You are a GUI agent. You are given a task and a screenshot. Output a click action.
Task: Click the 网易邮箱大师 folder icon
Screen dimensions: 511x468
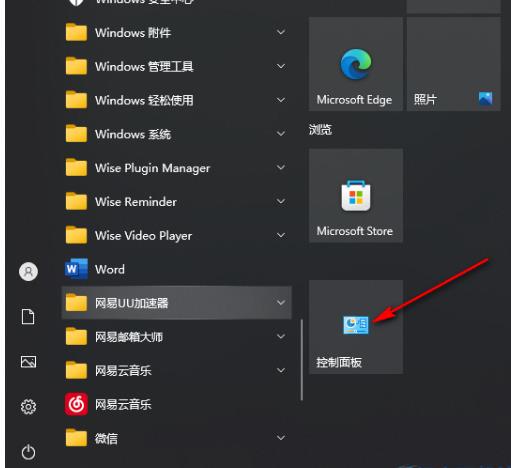76,337
